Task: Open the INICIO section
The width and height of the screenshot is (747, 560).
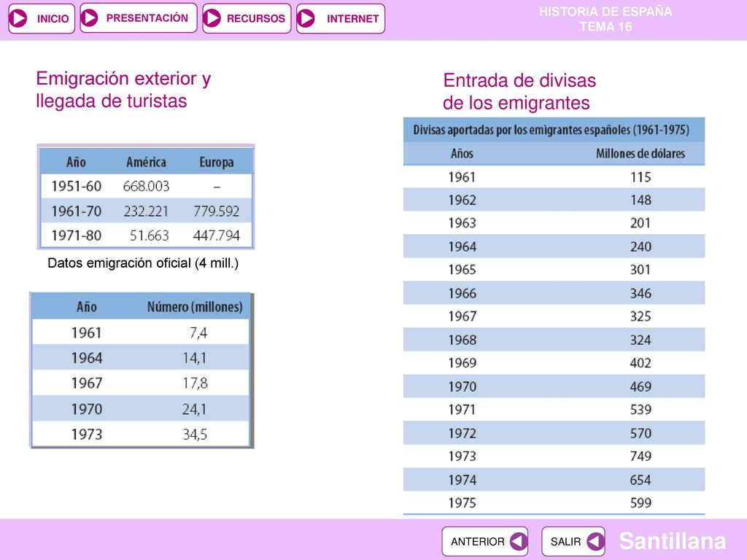Action: pos(42,18)
